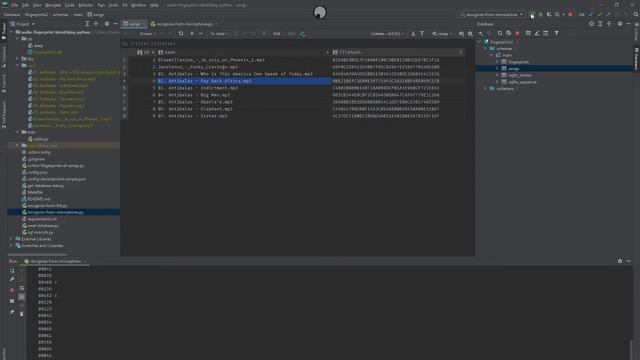Click the red Stop icon in top toolbar

(570, 14)
